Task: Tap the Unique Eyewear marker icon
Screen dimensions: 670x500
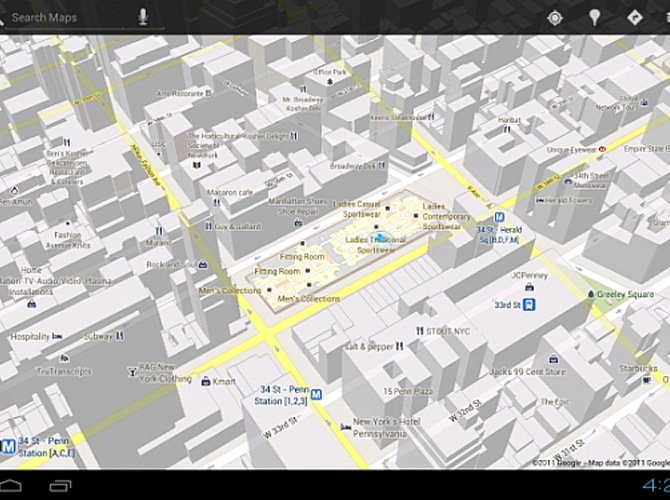Action: click(x=602, y=149)
